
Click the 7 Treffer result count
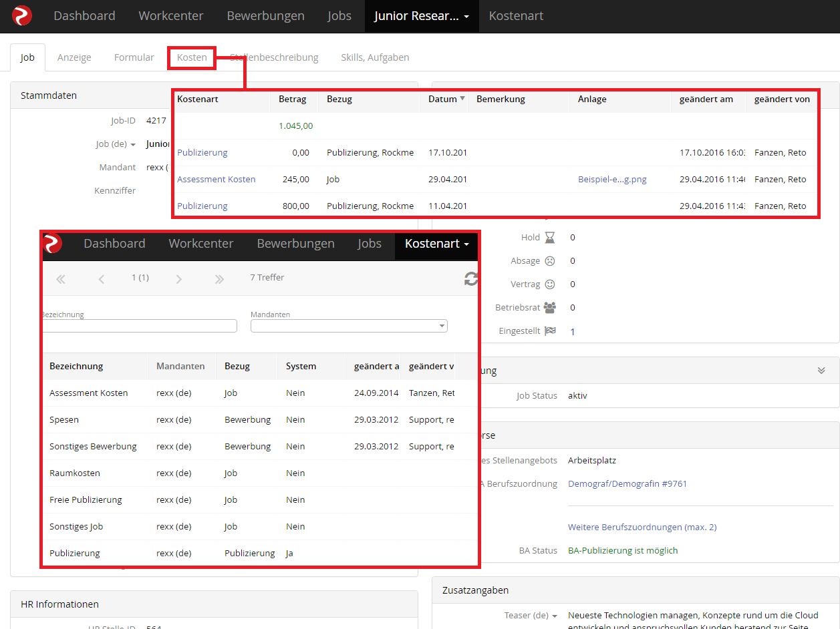tap(267, 277)
